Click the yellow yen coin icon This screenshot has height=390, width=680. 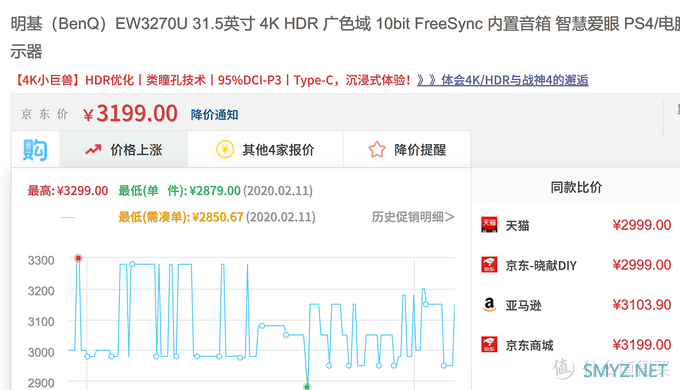point(225,150)
